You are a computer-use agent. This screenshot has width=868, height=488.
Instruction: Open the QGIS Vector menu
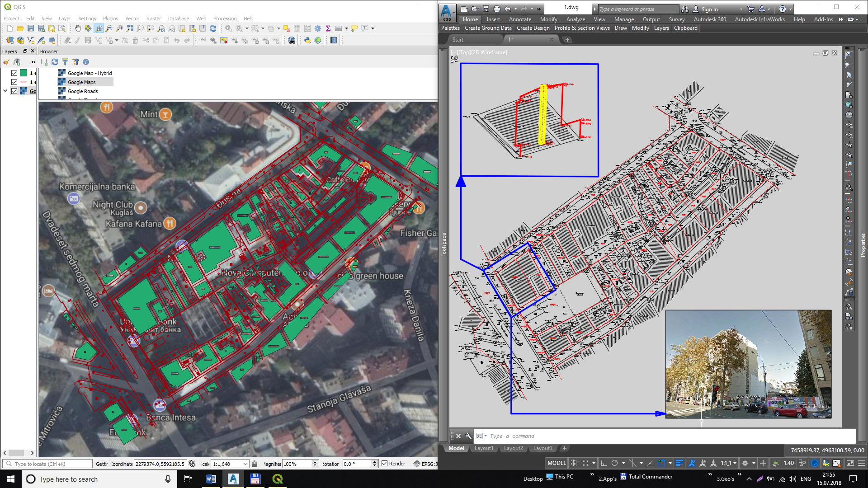(132, 19)
